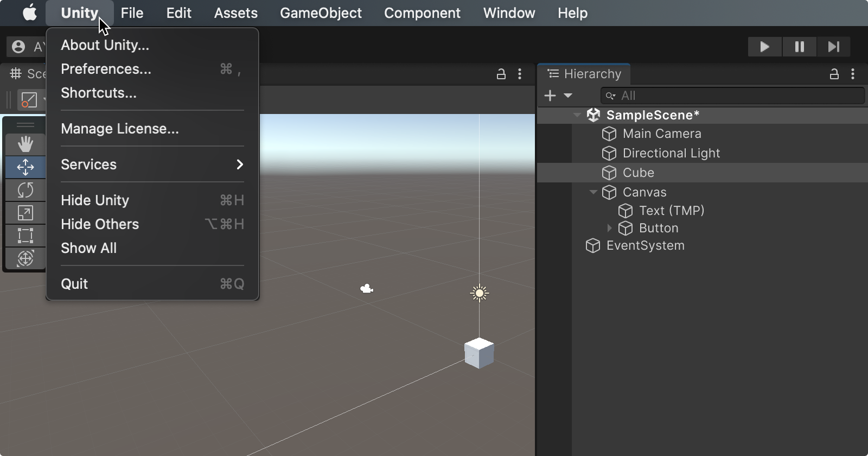Open the Component menu
This screenshot has width=868, height=456.
click(x=422, y=13)
